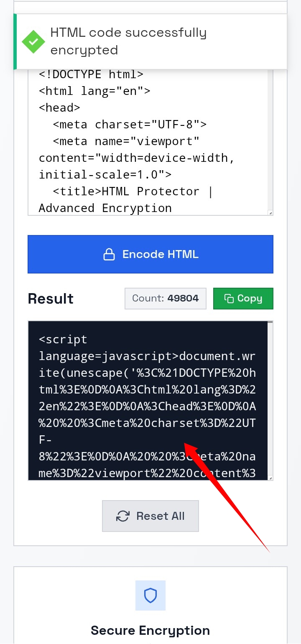Click the blue shield icon above Secure Encryption
This screenshot has width=301, height=644.
[150, 596]
